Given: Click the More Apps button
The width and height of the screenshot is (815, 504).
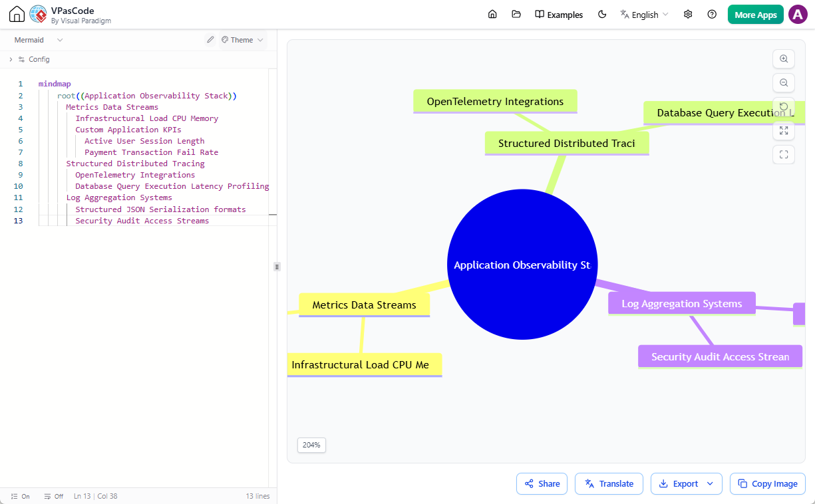Looking at the screenshot, I should coord(756,15).
